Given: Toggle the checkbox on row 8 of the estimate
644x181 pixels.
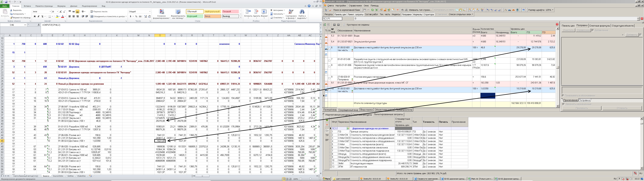Looking at the screenshot, I should (329, 66).
